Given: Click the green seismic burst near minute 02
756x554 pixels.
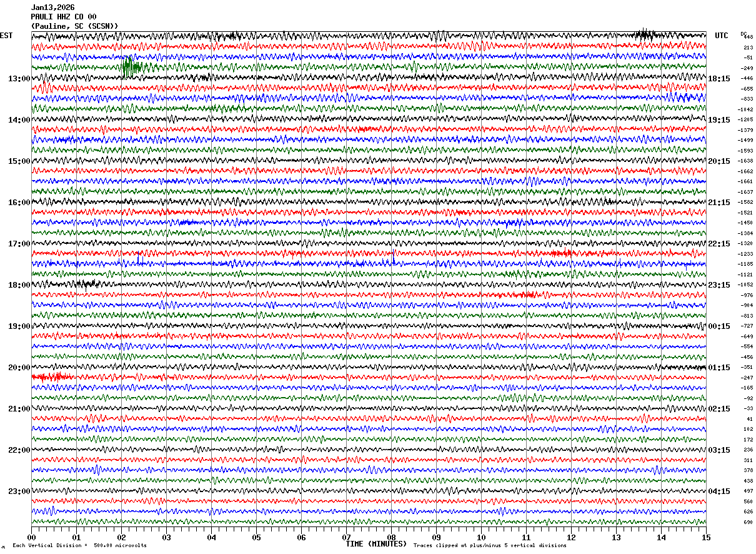Looking at the screenshot, I should pos(131,66).
